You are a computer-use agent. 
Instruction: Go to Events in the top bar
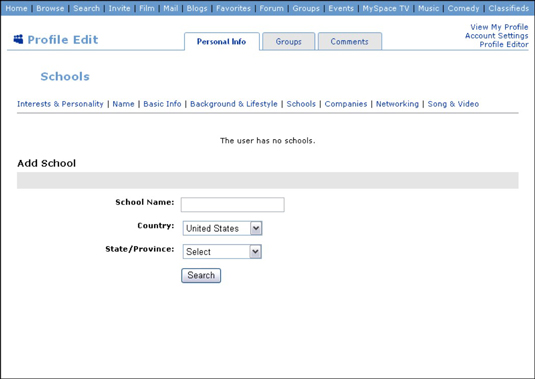click(341, 8)
